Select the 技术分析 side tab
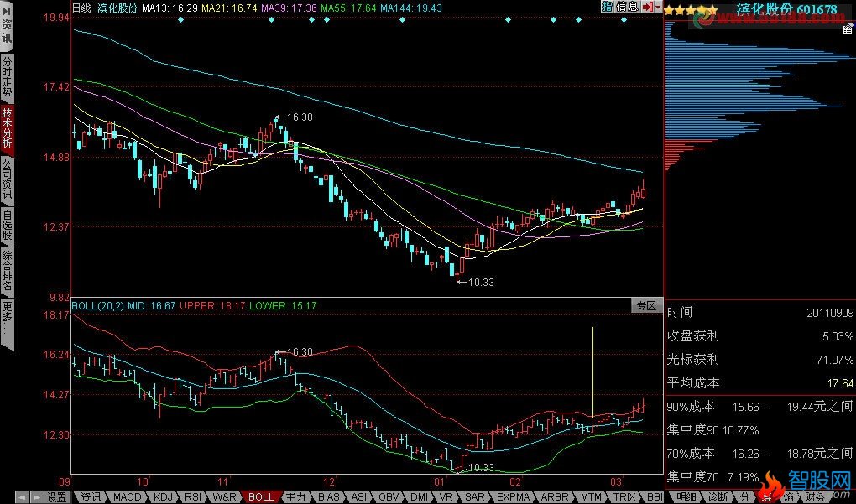This screenshot has width=856, height=504. pos(7,128)
